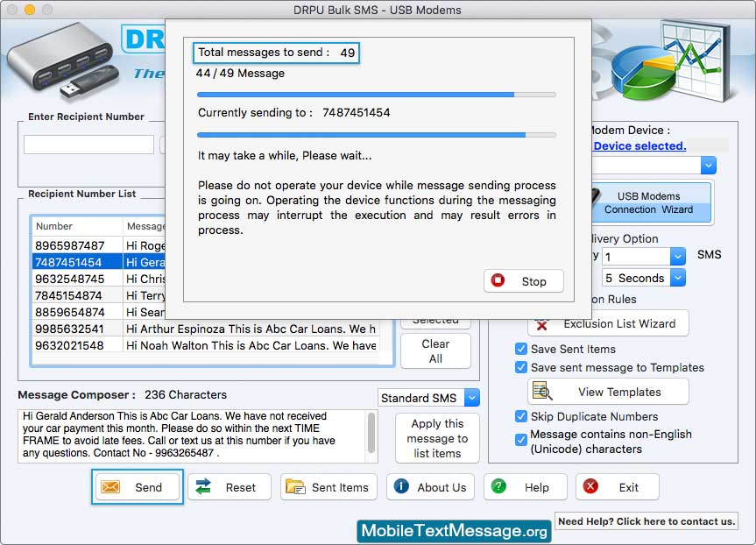Click the Hi Arthur Espinoza message cell
The width and height of the screenshot is (756, 545).
(x=251, y=329)
